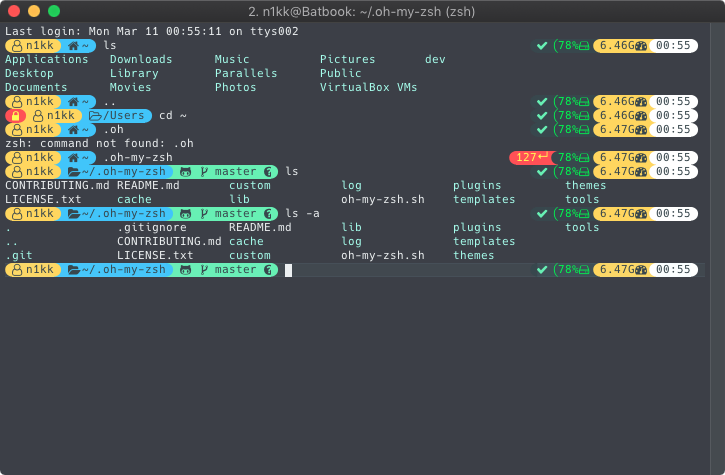
Task: Click the GitHub cat icon on the ls -a prompt
Action: click(185, 214)
